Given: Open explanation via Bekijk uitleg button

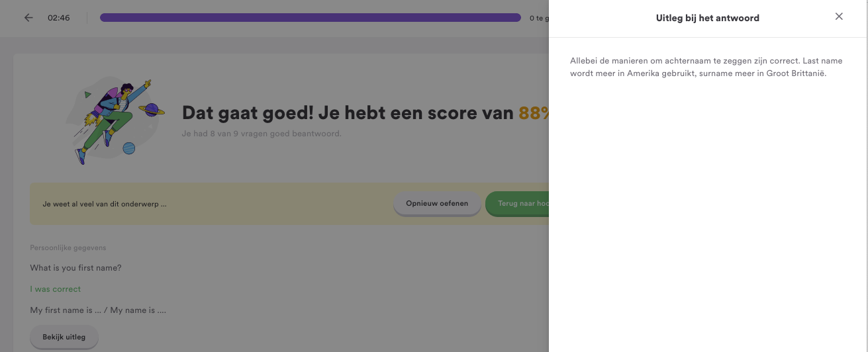Looking at the screenshot, I should [x=64, y=337].
